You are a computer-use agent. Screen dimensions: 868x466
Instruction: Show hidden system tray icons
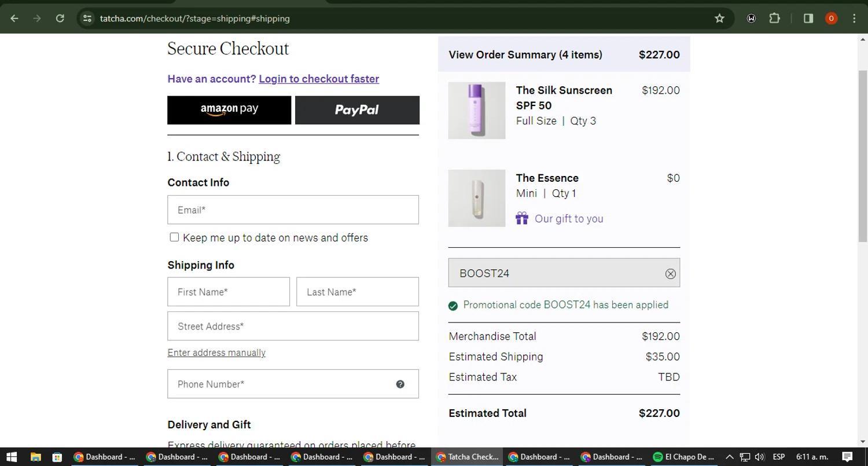pyautogui.click(x=729, y=457)
